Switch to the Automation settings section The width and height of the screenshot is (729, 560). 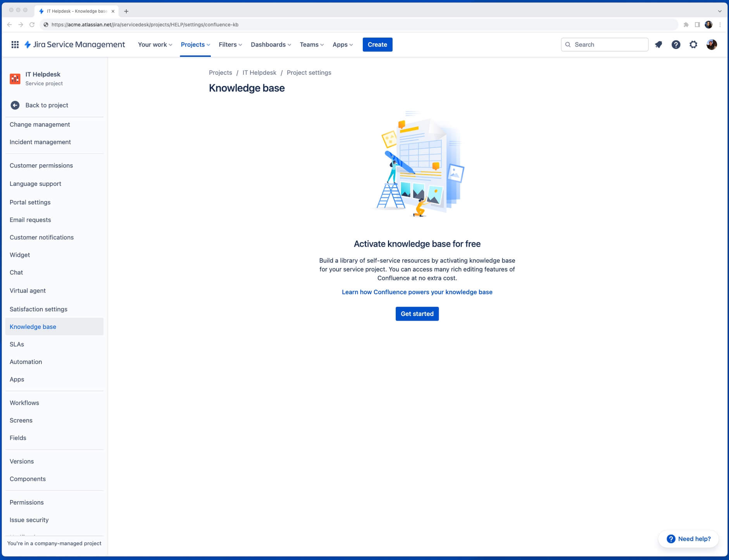click(x=26, y=362)
